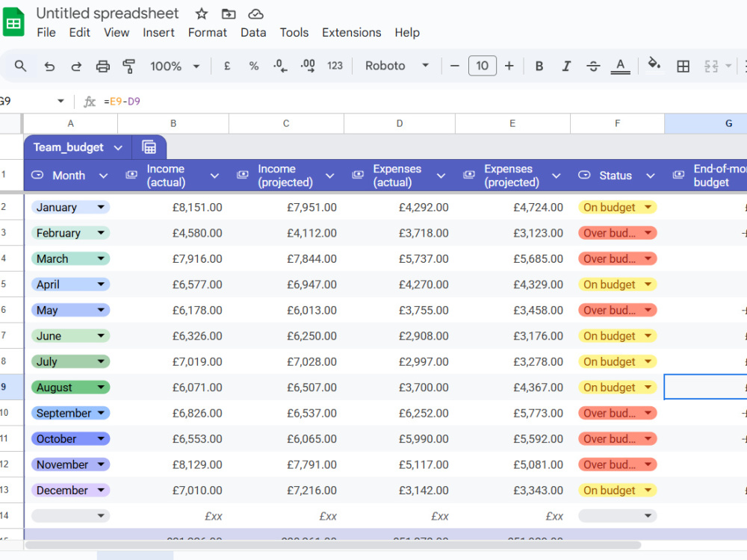Decrease font size with minus button
The width and height of the screenshot is (747, 560).
click(454, 66)
